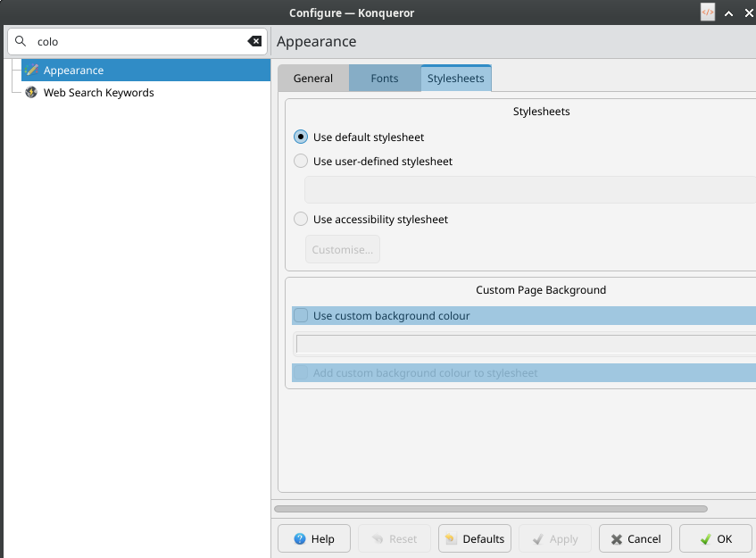The width and height of the screenshot is (756, 558).
Task: Open the Stylesheets tab
Action: click(x=455, y=79)
